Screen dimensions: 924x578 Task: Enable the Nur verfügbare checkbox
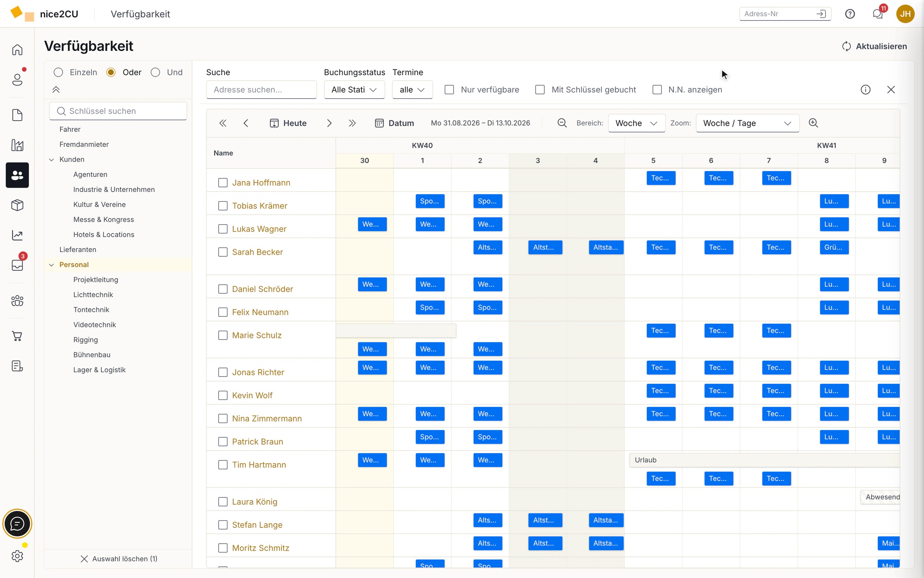(449, 90)
